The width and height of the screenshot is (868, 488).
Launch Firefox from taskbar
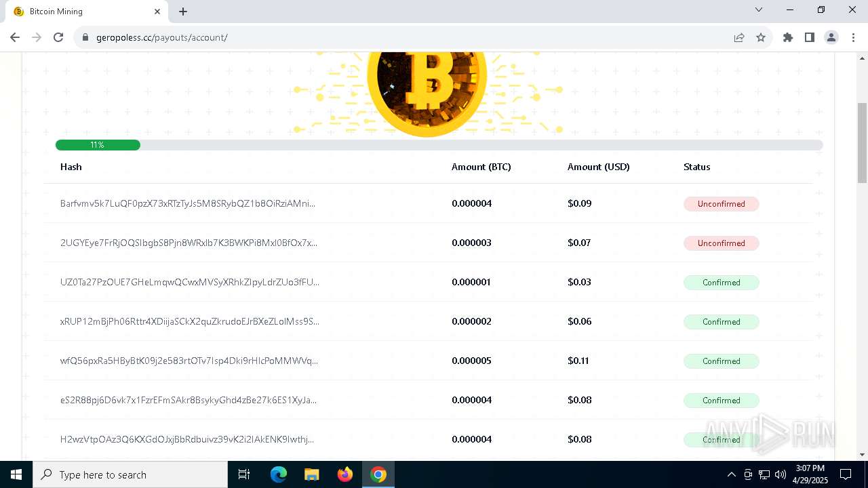point(345,474)
